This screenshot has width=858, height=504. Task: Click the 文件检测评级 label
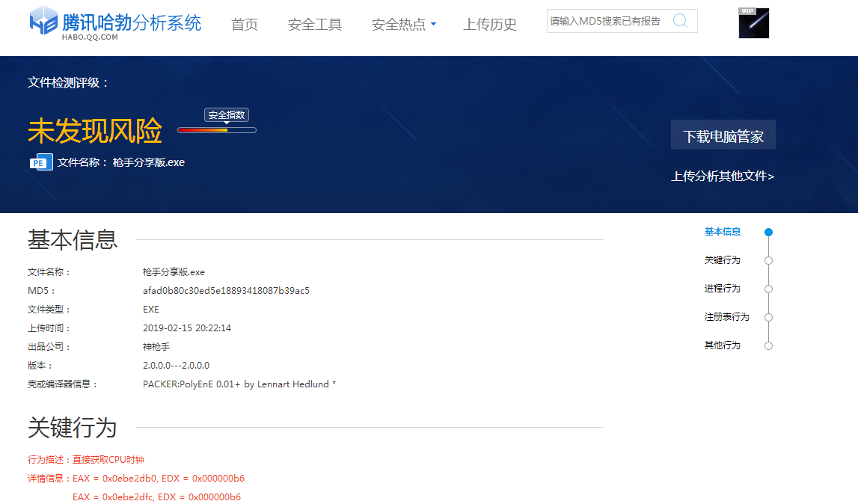tap(68, 83)
